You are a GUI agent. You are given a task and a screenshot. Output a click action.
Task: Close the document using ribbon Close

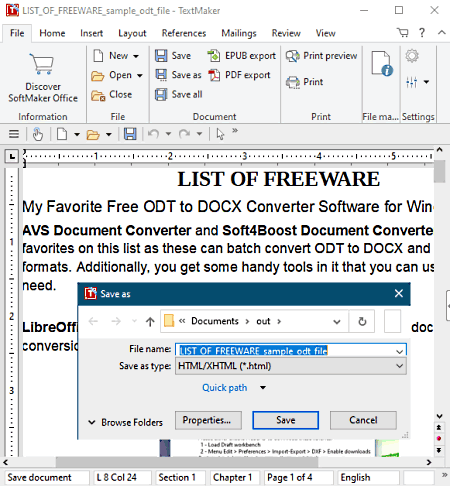(x=112, y=95)
